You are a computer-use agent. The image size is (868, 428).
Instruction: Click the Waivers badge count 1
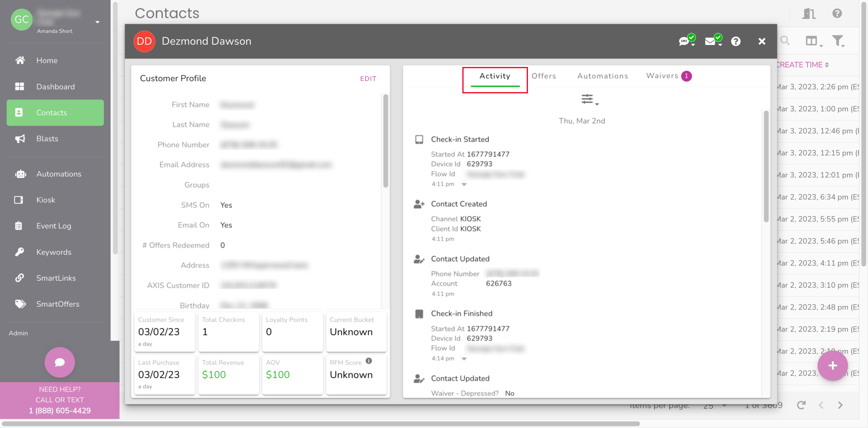[686, 76]
